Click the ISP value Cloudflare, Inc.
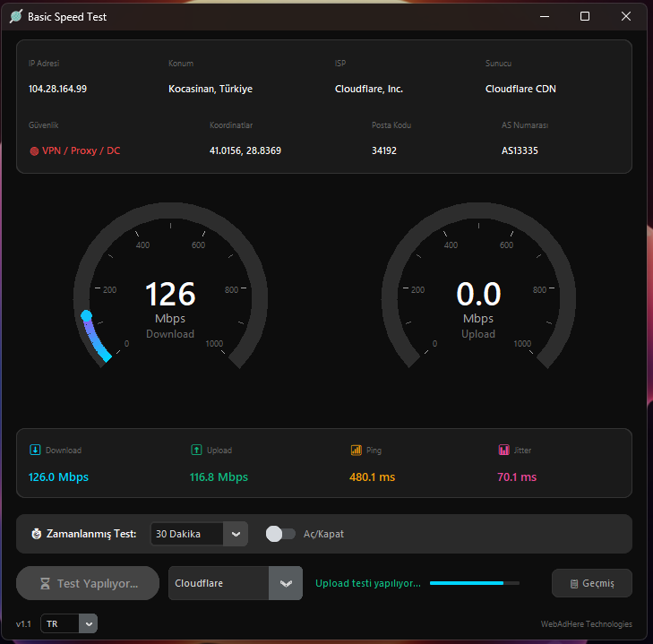 (369, 89)
